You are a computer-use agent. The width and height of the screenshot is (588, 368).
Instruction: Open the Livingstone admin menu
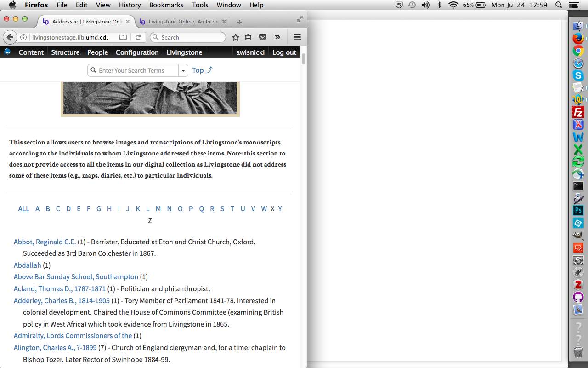pyautogui.click(x=184, y=52)
